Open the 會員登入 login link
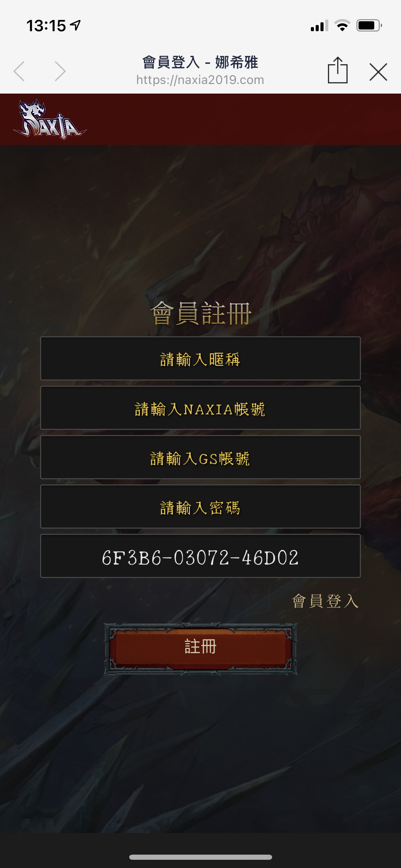 (x=325, y=601)
